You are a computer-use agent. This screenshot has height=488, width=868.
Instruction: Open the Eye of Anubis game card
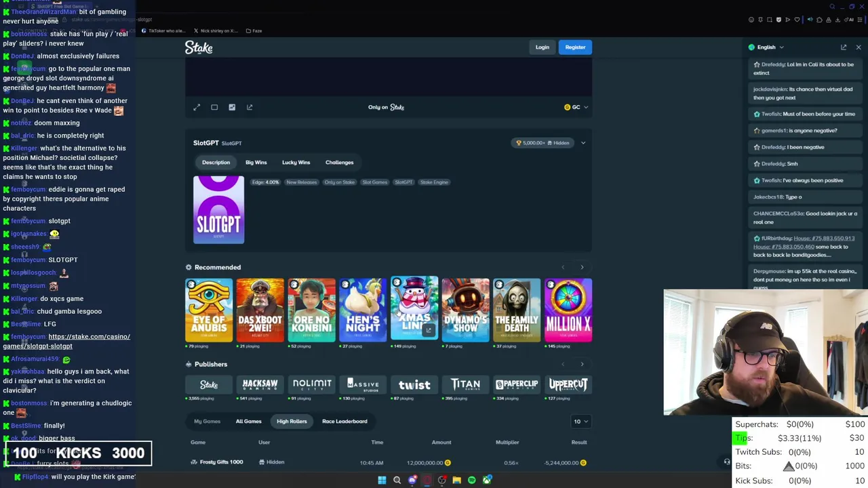(x=209, y=310)
